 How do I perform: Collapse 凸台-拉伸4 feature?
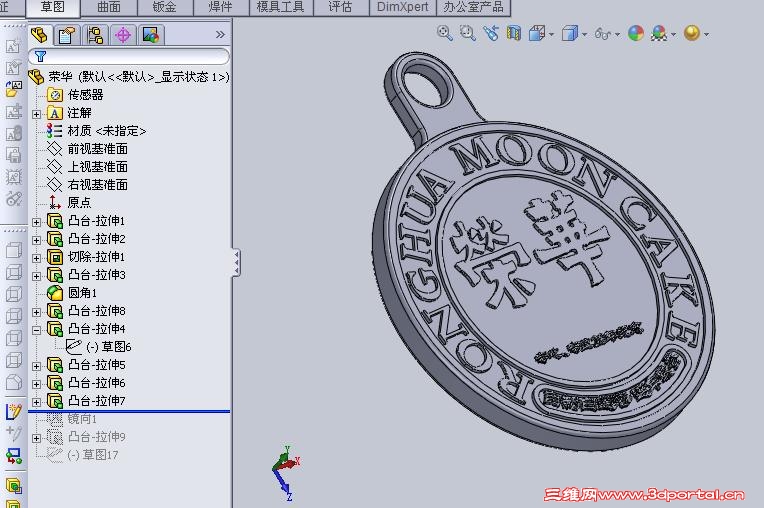tap(37, 331)
